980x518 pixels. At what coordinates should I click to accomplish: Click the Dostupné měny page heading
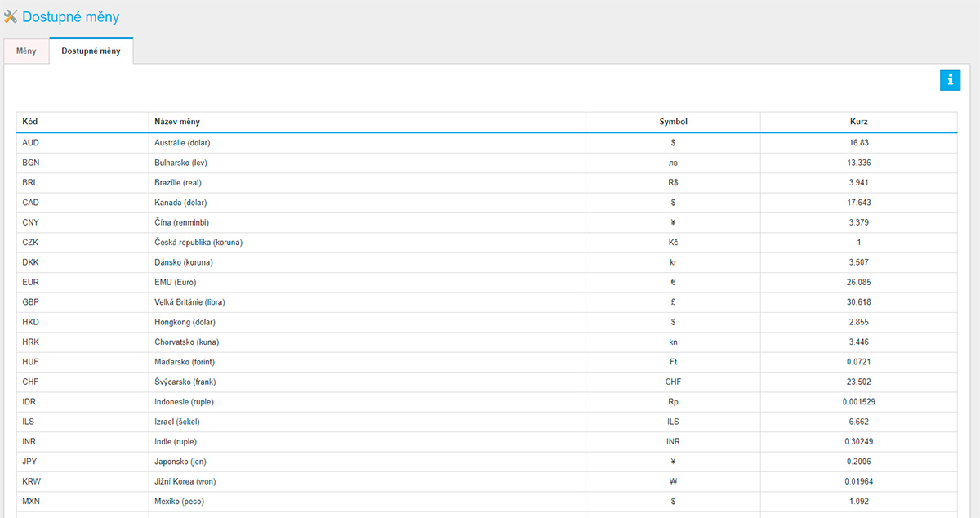[x=71, y=16]
